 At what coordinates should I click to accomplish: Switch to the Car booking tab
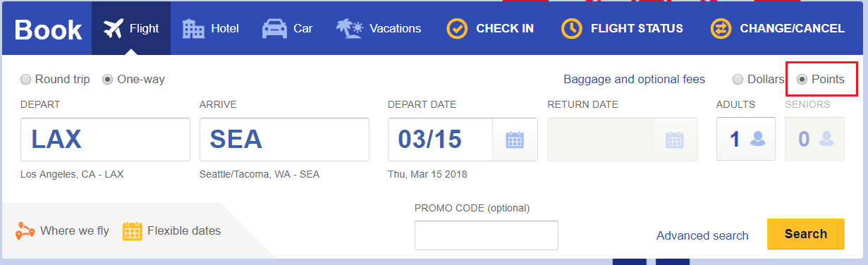(287, 29)
